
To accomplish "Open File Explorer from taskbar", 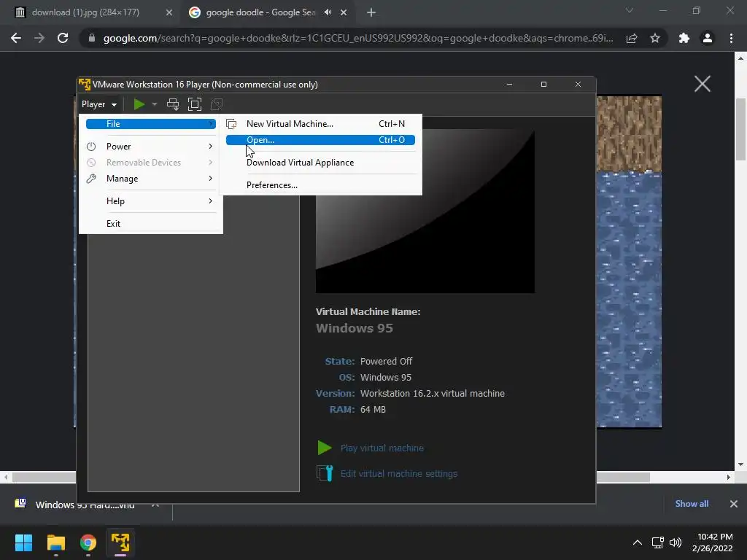I will (x=55, y=542).
